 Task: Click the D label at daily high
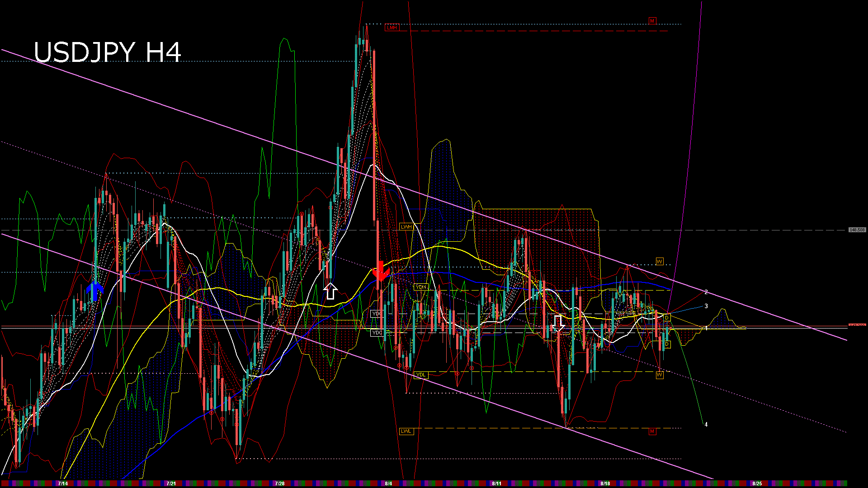(x=667, y=318)
